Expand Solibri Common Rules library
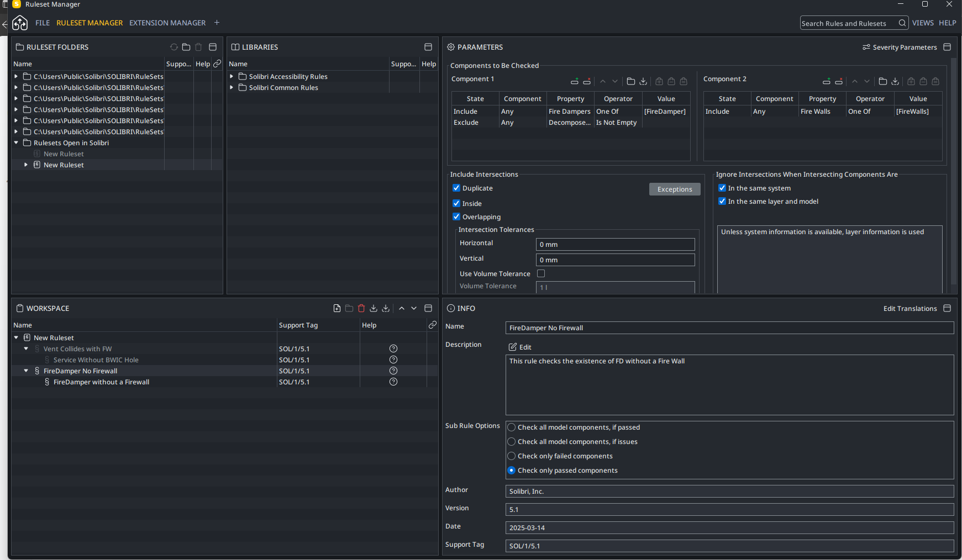Viewport: 962px width, 560px height. 232,87
